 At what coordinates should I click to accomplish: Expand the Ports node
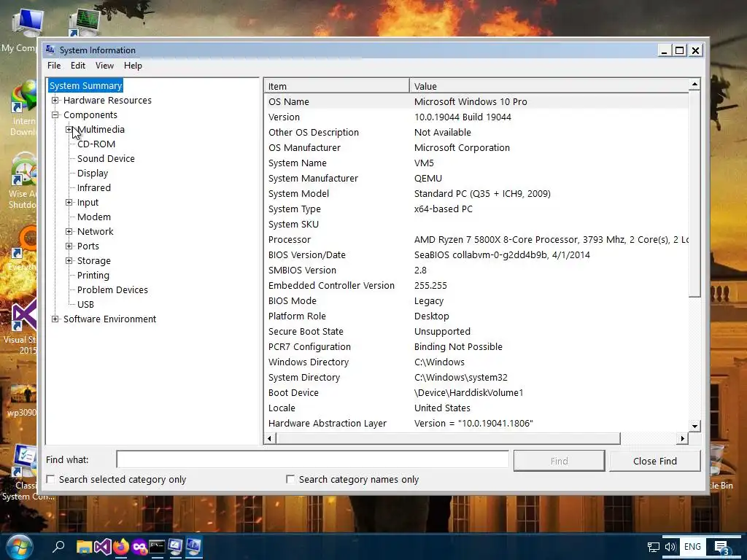point(69,246)
